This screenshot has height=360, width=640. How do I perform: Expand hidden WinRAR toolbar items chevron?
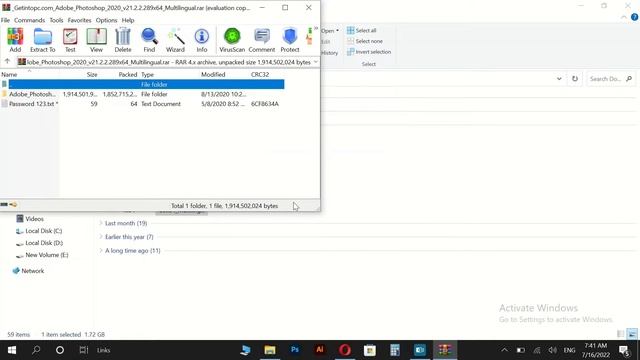(x=316, y=29)
